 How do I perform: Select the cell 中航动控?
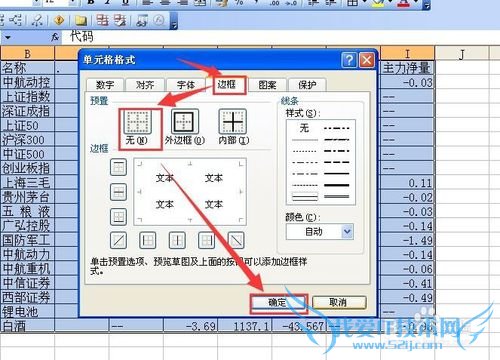27,82
